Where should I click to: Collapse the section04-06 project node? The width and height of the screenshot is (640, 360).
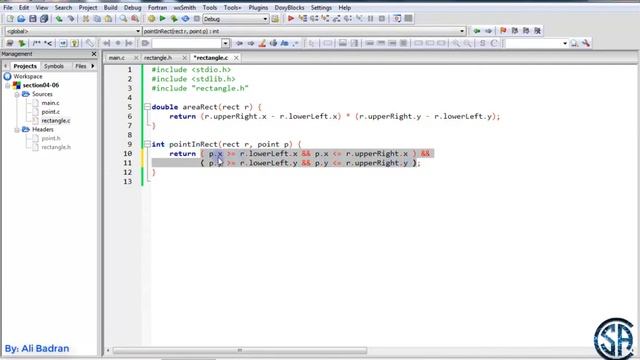[x=8, y=85]
